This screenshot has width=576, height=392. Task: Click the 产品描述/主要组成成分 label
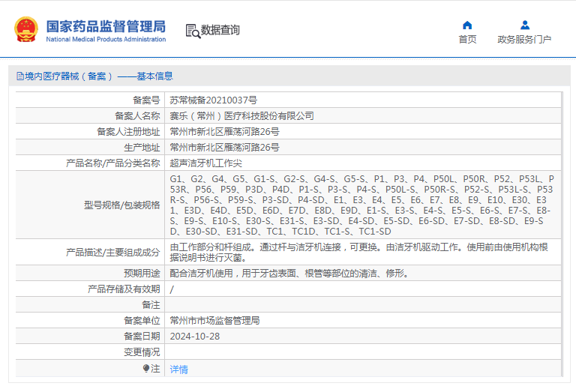pos(112,253)
